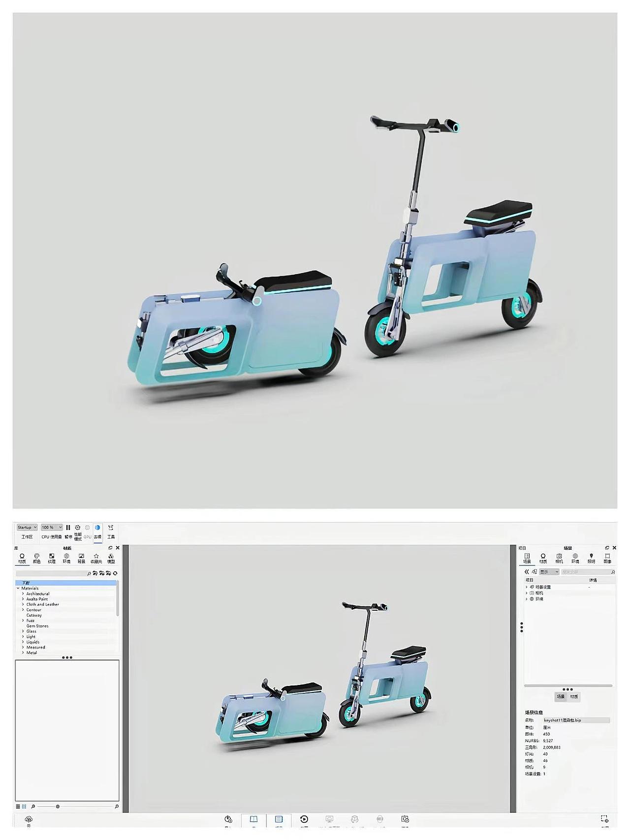630x840 pixels.
Task: Toggle GPU mode in the toolbar
Action: coord(88,528)
